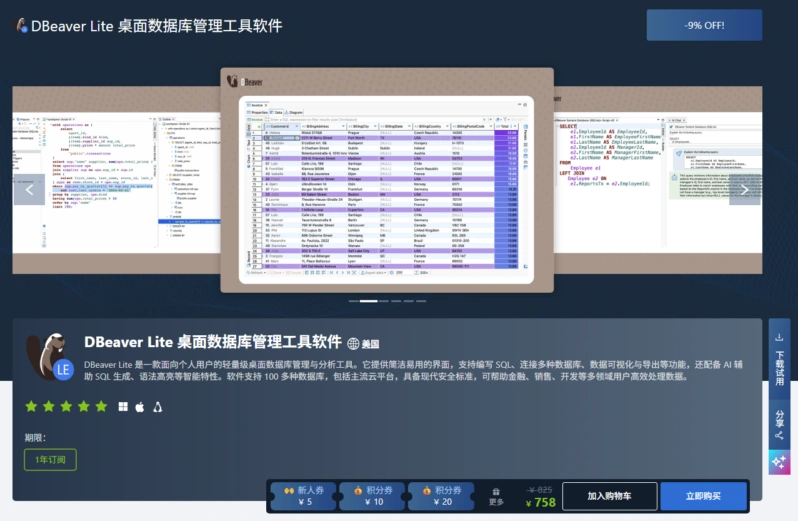
Task: Show the next carousel screenshot
Action: [x=745, y=190]
